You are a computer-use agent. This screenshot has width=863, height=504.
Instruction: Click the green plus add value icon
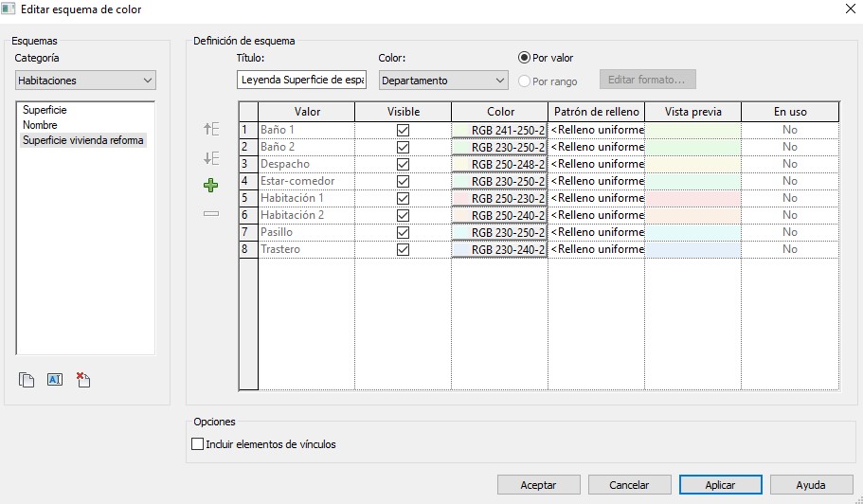(x=211, y=186)
